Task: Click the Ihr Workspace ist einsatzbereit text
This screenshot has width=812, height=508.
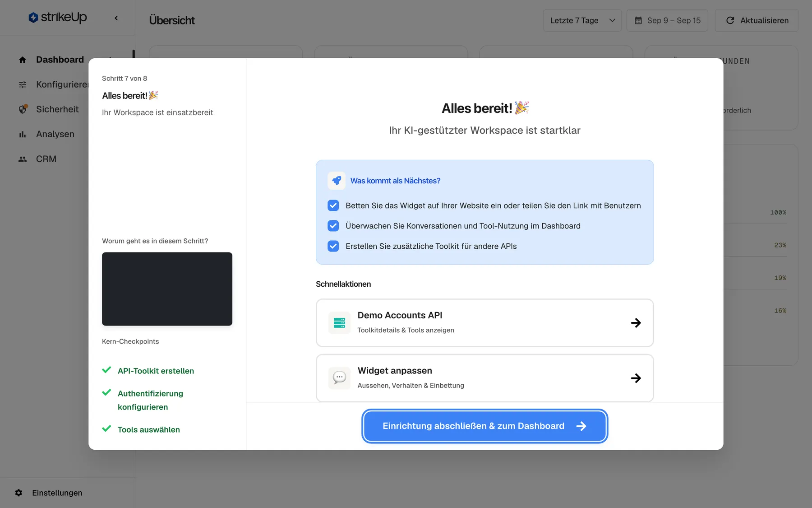Action: point(157,112)
